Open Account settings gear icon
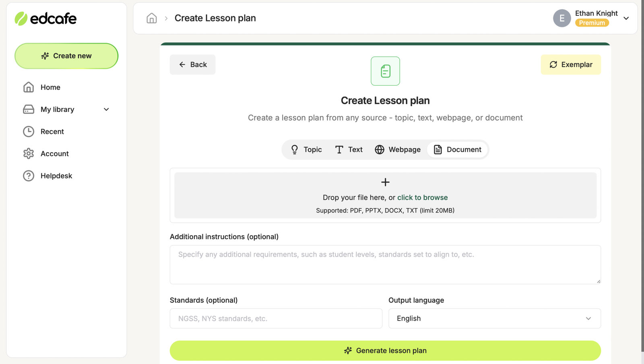This screenshot has width=644, height=364. click(28, 153)
